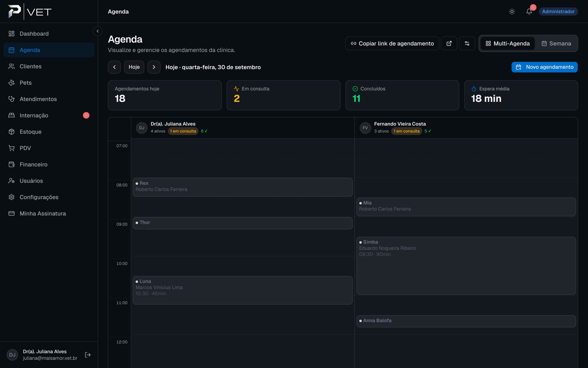Log out using the exit icon
This screenshot has height=368, width=588.
88,355
